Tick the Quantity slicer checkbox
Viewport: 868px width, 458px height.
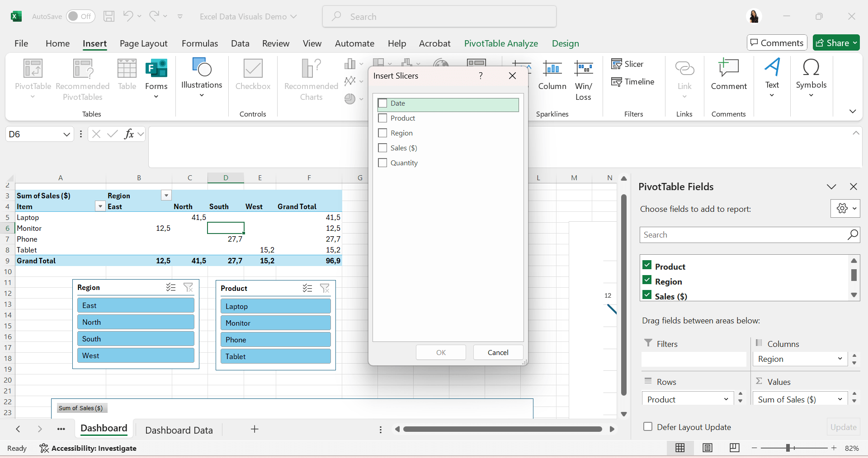point(383,163)
